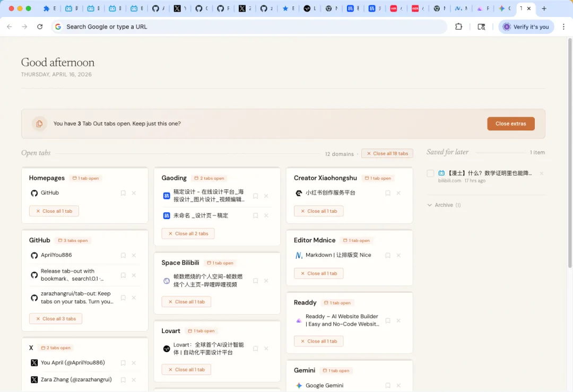Check the saved bilibili 漫士 item checkbox

(x=430, y=173)
